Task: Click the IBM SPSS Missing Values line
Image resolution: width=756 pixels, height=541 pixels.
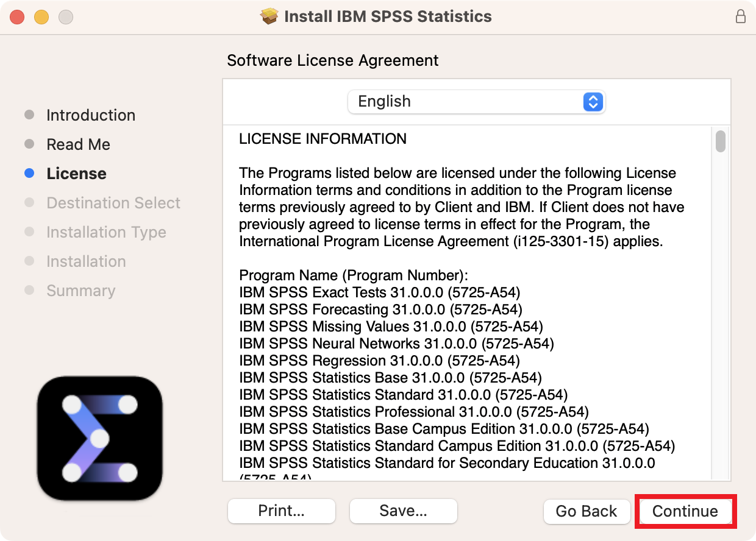Action: click(391, 327)
